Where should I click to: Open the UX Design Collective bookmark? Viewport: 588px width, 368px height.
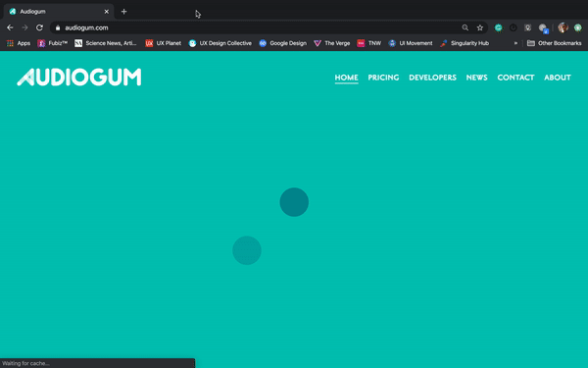tap(220, 43)
